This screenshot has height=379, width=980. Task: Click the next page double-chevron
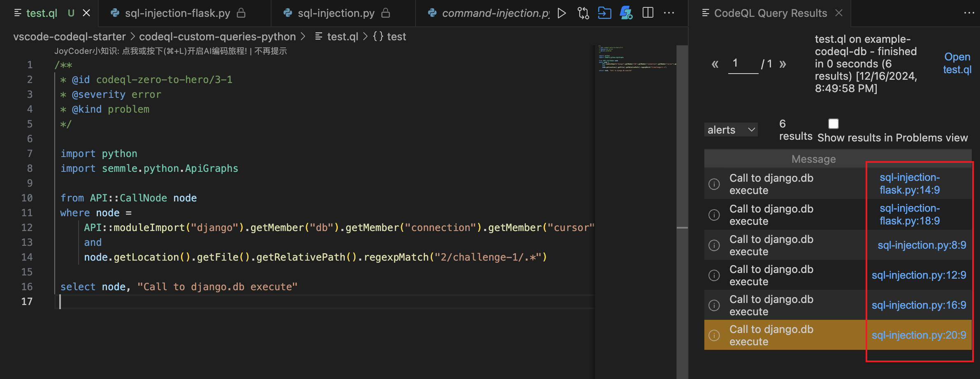point(783,64)
